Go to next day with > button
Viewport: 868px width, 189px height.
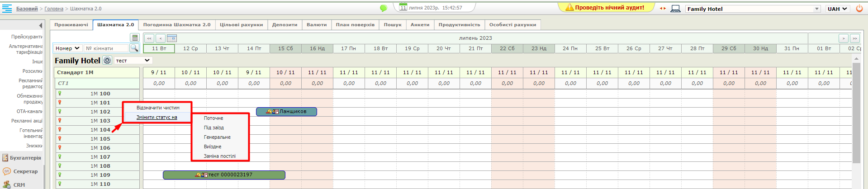coord(843,38)
